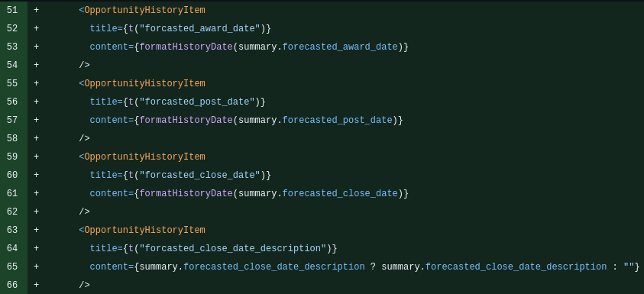Select line number 65 in the gutter
This screenshot has width=644, height=294.
pyautogui.click(x=12, y=267)
